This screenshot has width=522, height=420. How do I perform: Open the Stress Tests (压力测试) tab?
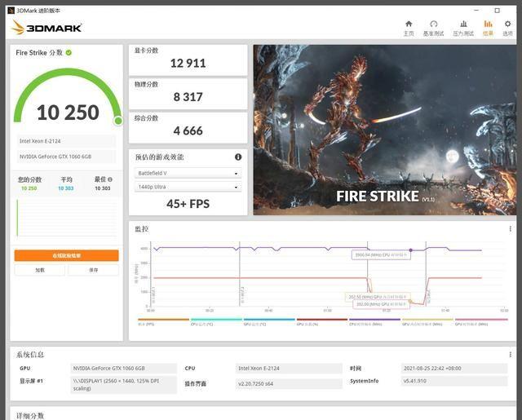click(463, 28)
